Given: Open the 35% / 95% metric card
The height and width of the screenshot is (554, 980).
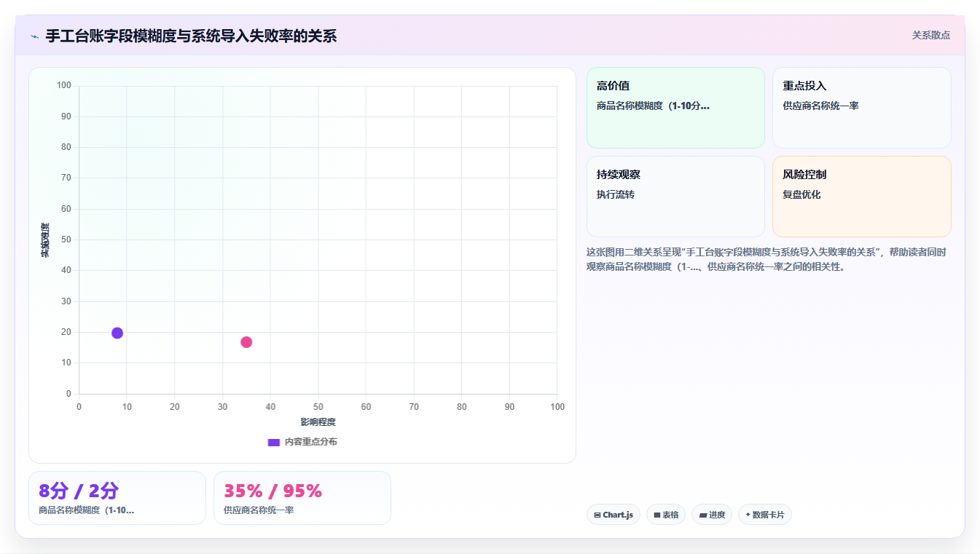Looking at the screenshot, I should point(302,498).
